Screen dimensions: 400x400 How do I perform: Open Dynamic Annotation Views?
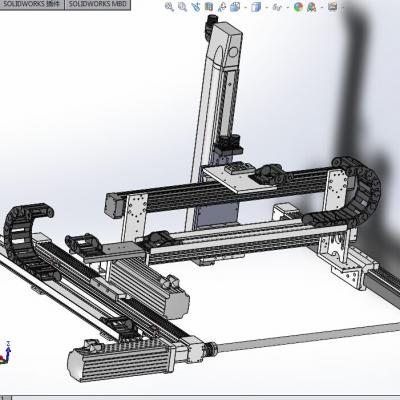tap(222, 7)
